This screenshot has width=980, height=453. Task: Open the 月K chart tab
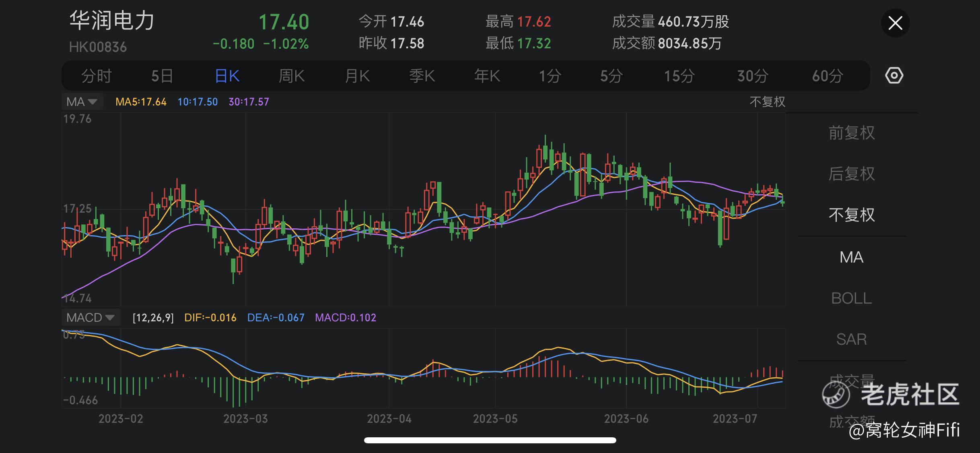pyautogui.click(x=357, y=76)
